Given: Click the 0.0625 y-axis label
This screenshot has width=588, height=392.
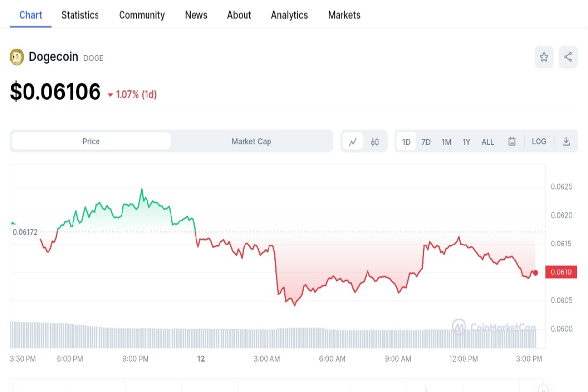Looking at the screenshot, I should 561,186.
